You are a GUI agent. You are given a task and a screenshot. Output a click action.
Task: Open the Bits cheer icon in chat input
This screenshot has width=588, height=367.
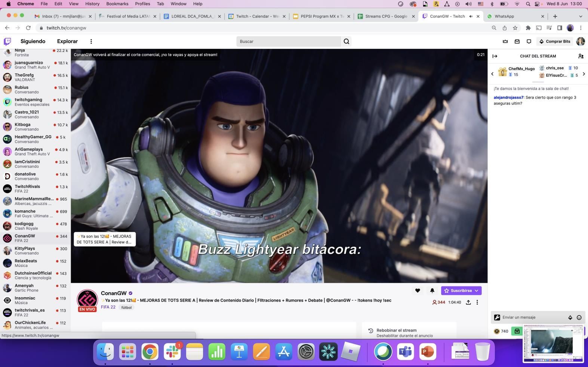tap(570, 317)
